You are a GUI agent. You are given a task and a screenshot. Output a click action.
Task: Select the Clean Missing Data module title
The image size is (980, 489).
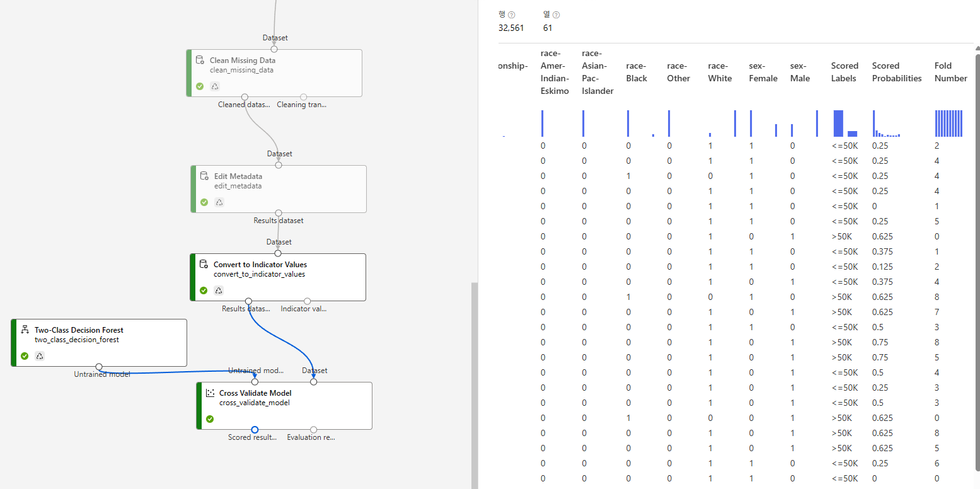click(243, 60)
